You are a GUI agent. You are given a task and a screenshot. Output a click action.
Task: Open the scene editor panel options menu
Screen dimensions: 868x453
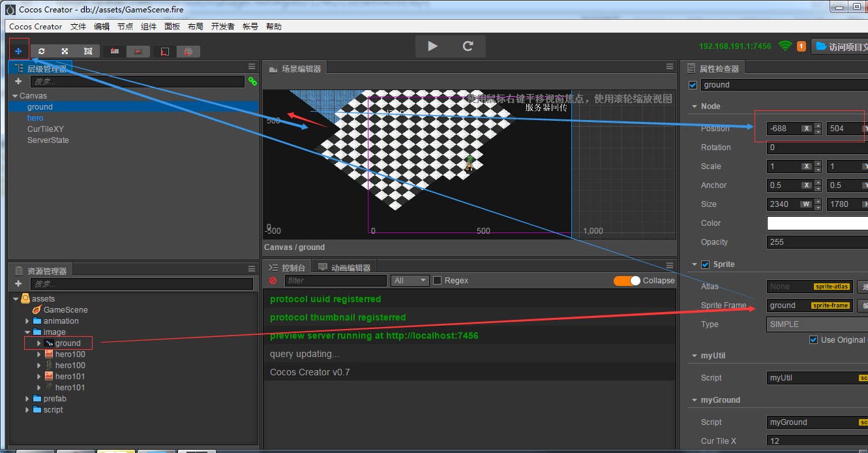(x=669, y=67)
